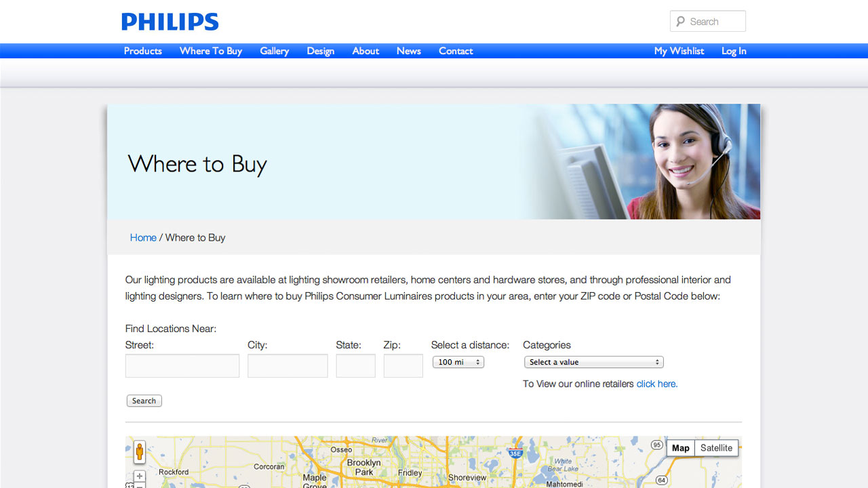Image resolution: width=868 pixels, height=488 pixels.
Task: Click the top Search box
Action: click(708, 21)
